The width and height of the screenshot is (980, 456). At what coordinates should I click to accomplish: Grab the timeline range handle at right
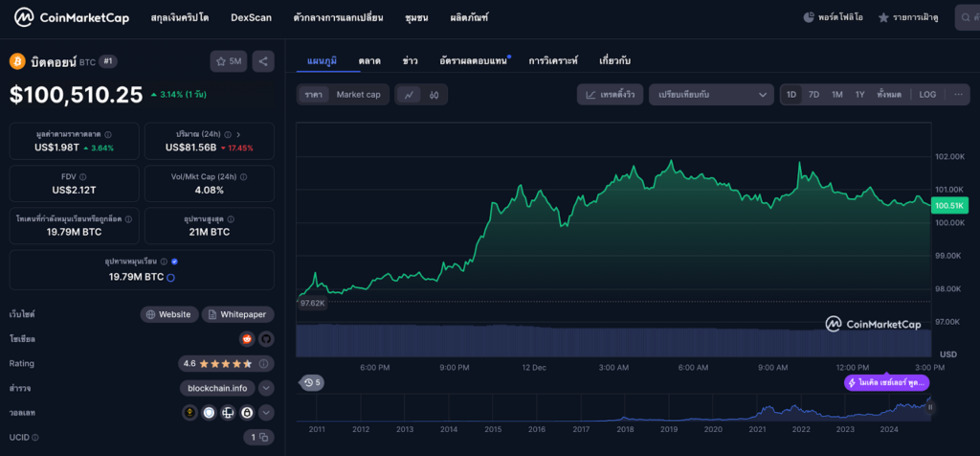click(x=929, y=408)
